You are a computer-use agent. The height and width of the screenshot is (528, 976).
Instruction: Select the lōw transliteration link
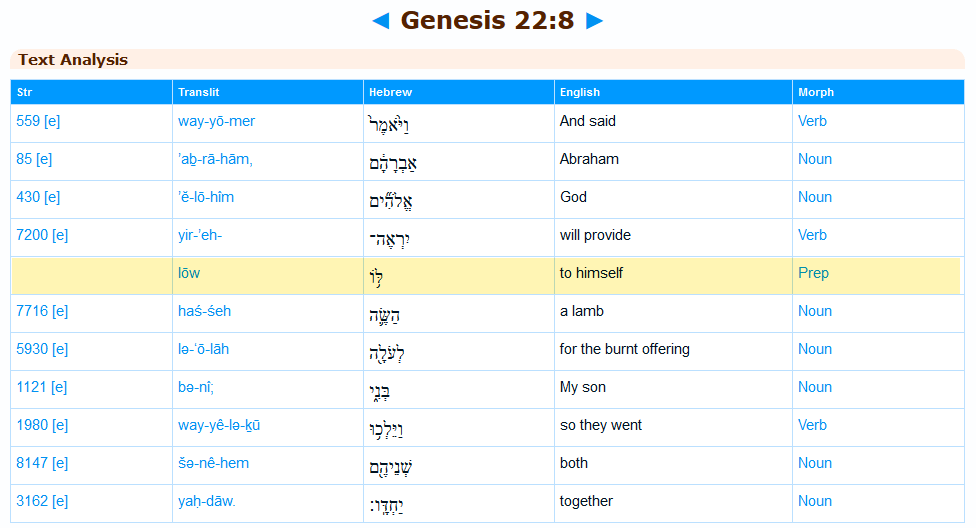click(x=189, y=273)
